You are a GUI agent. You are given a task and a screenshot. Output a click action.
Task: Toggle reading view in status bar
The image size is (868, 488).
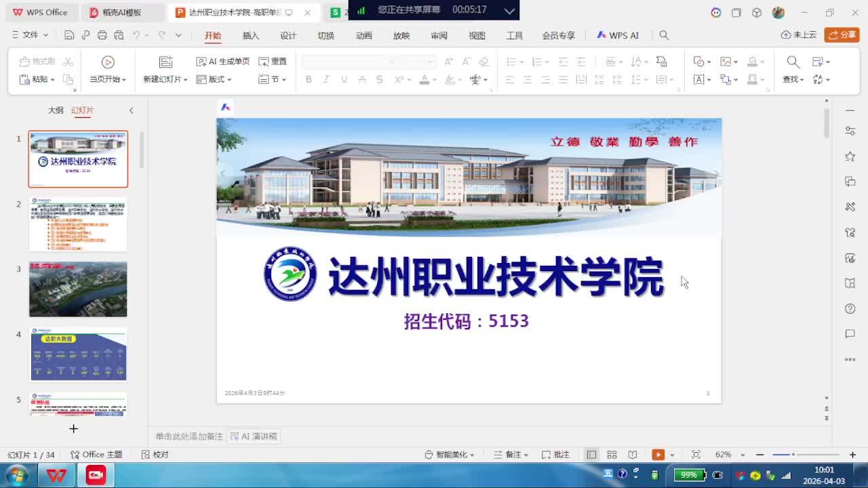(x=633, y=455)
